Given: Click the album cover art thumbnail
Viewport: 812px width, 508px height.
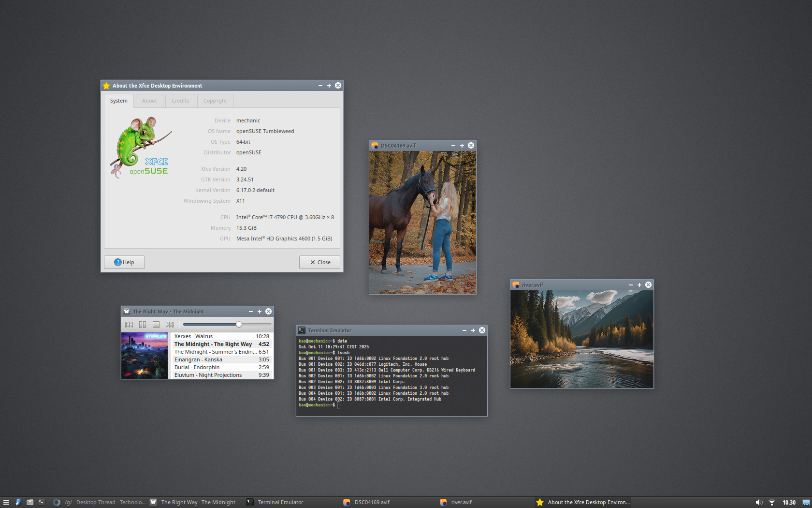Looking at the screenshot, I should tap(145, 356).
